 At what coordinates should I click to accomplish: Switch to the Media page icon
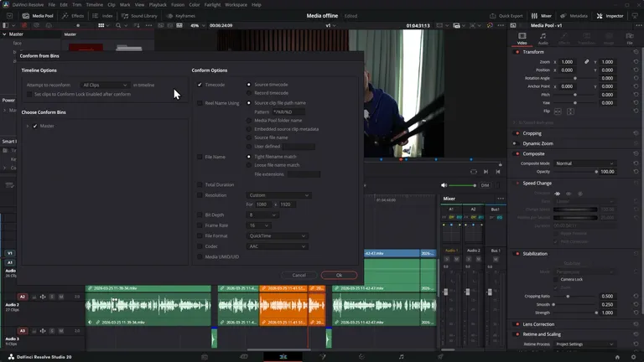pos(205,357)
